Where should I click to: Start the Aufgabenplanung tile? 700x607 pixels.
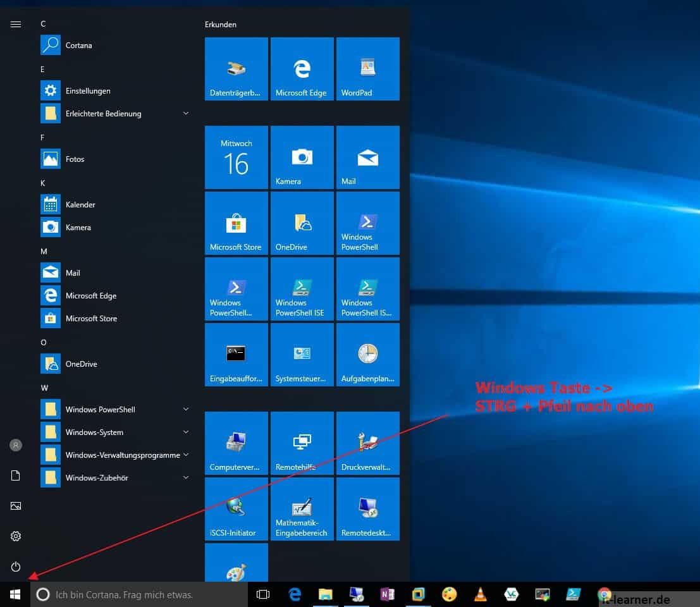tap(367, 354)
